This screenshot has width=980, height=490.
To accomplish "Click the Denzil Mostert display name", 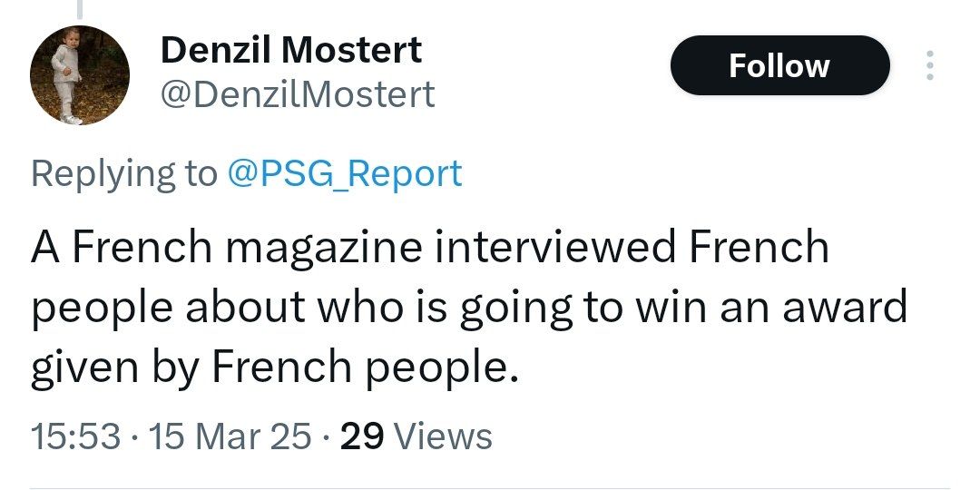I will point(291,50).
